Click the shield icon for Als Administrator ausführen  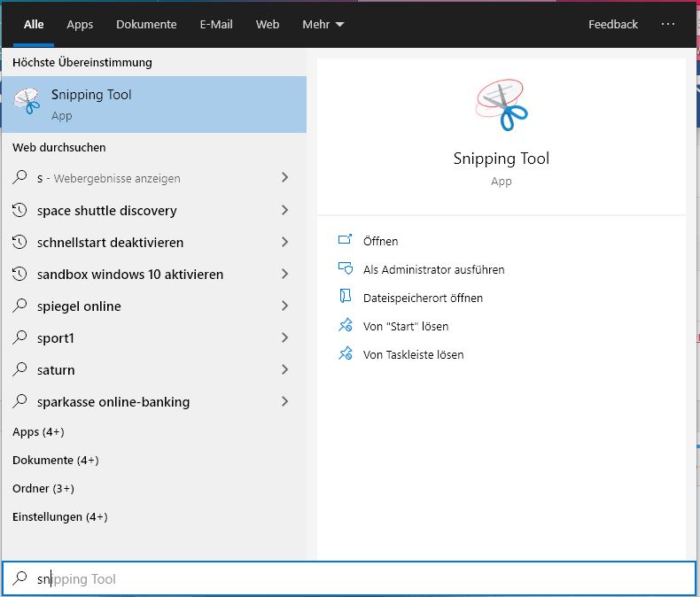[x=345, y=268]
